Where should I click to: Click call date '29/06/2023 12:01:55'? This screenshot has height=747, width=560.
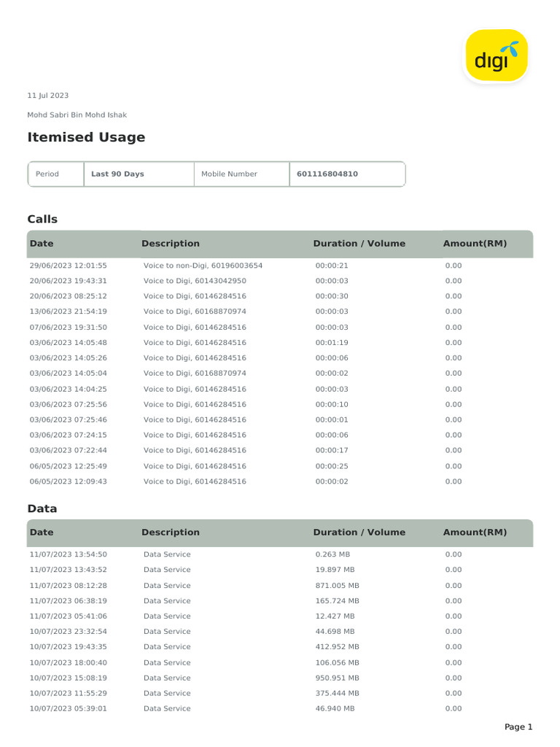point(68,266)
